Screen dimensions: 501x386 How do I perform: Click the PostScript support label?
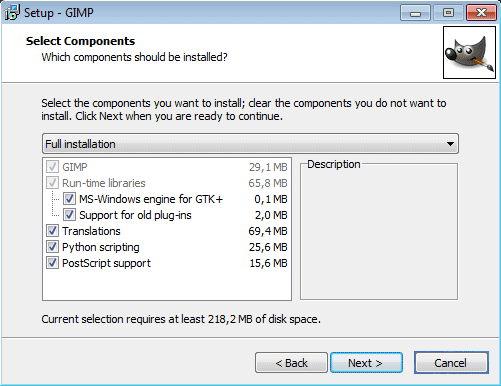(106, 263)
